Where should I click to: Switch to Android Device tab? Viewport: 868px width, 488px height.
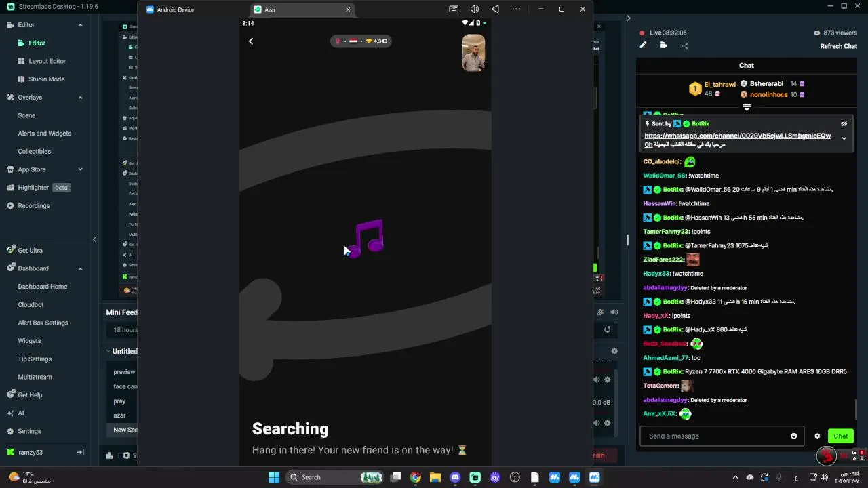(170, 9)
